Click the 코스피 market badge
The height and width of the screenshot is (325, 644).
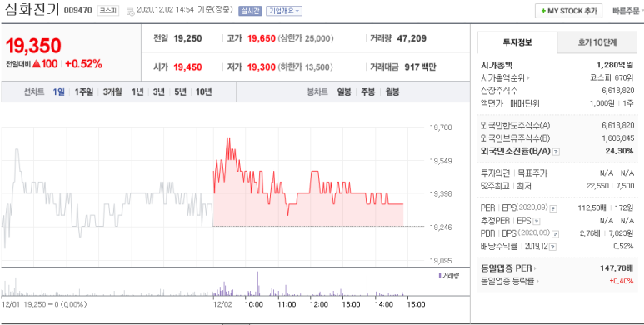[108, 11]
